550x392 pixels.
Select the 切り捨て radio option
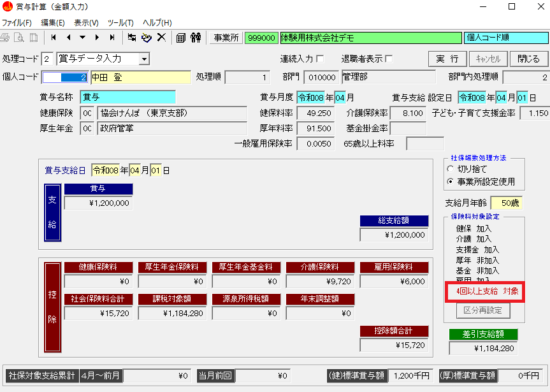click(x=451, y=170)
